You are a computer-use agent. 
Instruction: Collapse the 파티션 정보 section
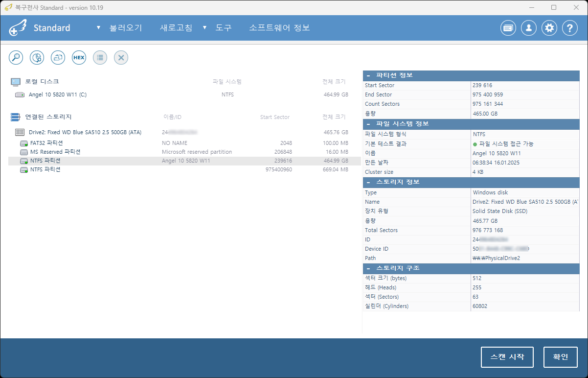(x=368, y=75)
